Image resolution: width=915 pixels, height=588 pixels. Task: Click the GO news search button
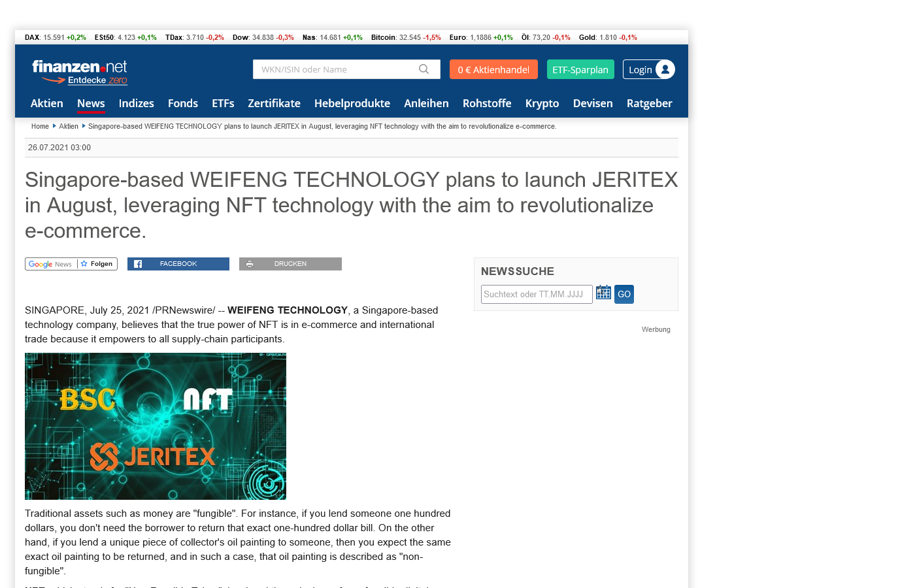point(624,294)
